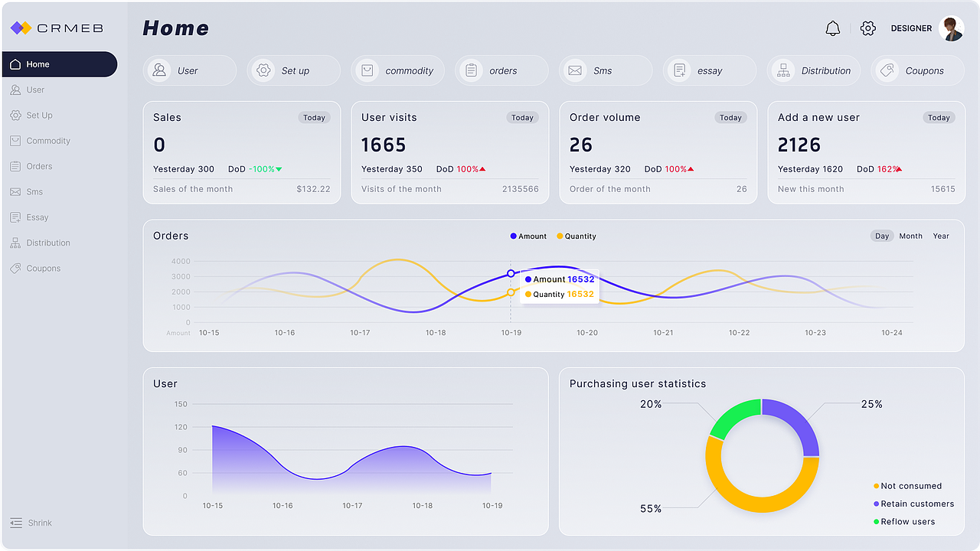980x551 pixels.
Task: Click the Coupons shortcut tag icon
Action: click(887, 70)
